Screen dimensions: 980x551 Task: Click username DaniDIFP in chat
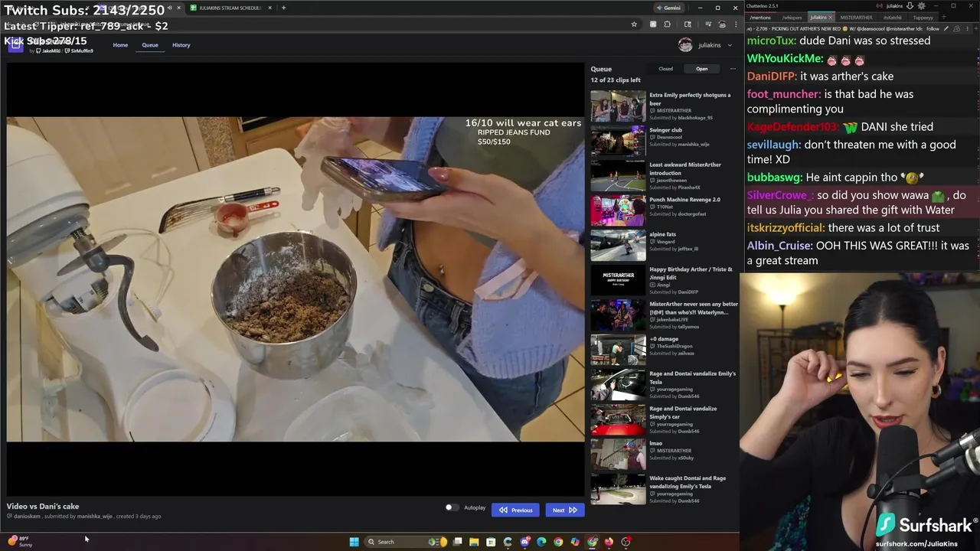point(771,76)
